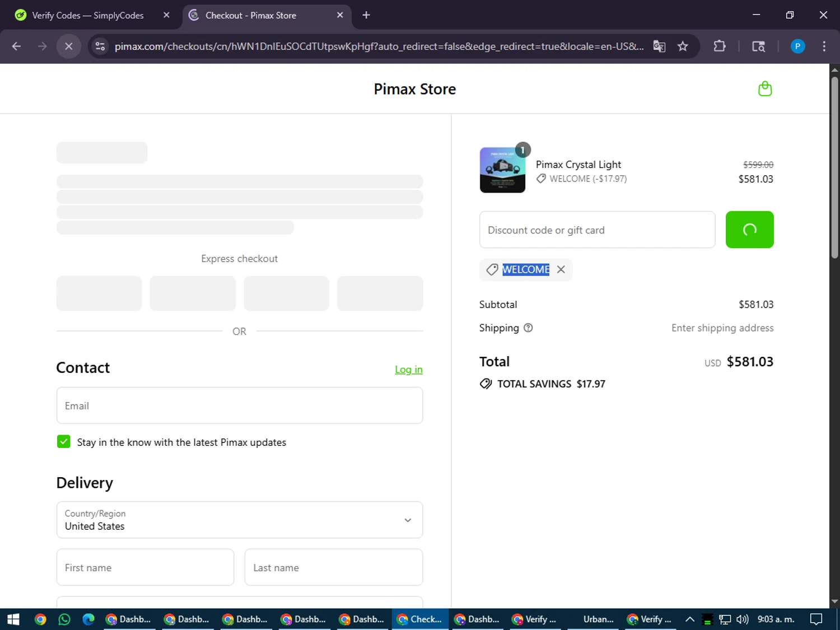Click the translate page icon

659,46
